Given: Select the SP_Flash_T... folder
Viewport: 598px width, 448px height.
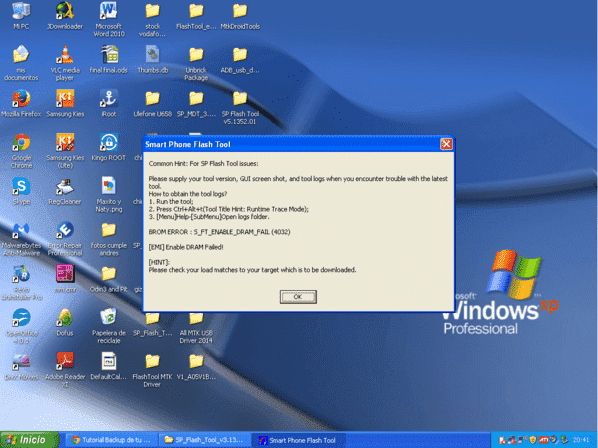Looking at the screenshot, I should [153, 325].
